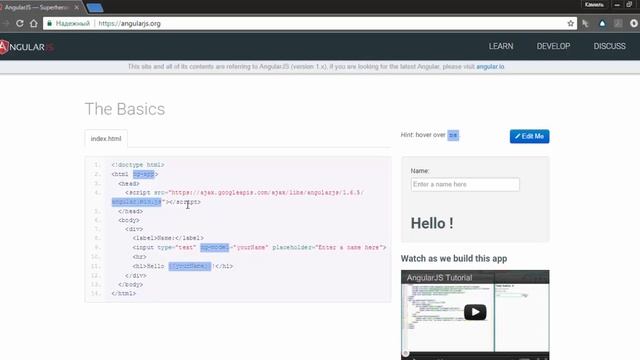
Task: Open the DISCUSS menu
Action: (609, 46)
